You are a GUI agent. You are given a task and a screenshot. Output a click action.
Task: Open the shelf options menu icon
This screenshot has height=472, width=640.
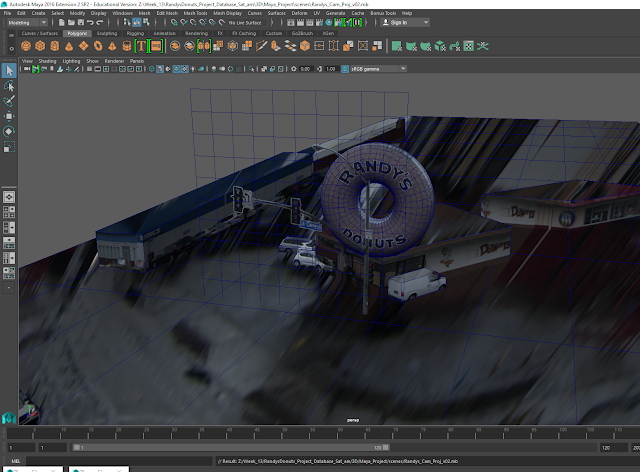pos(11,49)
